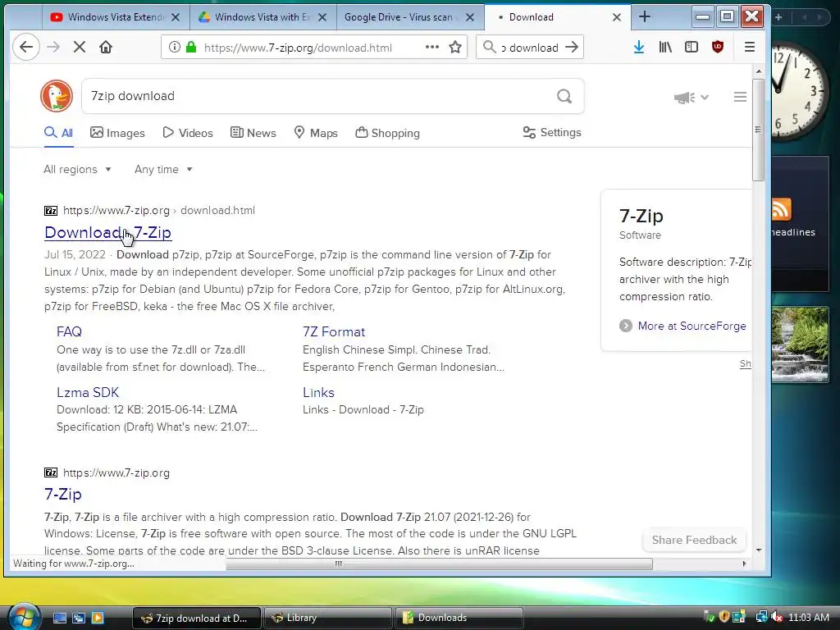
Task: Click Show Desktop quick launch icon
Action: coord(59,618)
